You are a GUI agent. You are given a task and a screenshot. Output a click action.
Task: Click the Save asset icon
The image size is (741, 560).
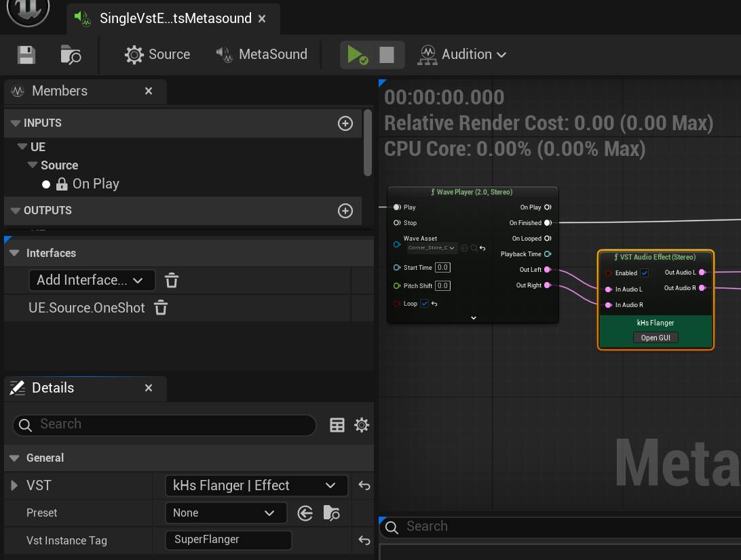25,55
